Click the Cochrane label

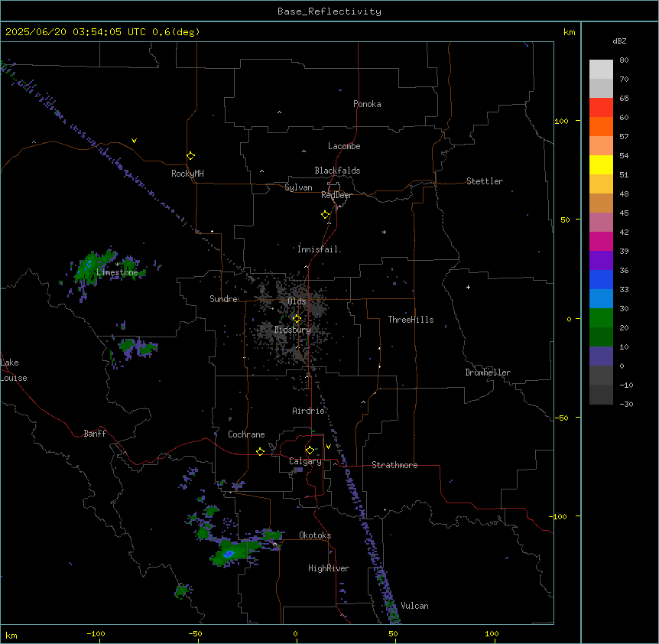coord(246,434)
